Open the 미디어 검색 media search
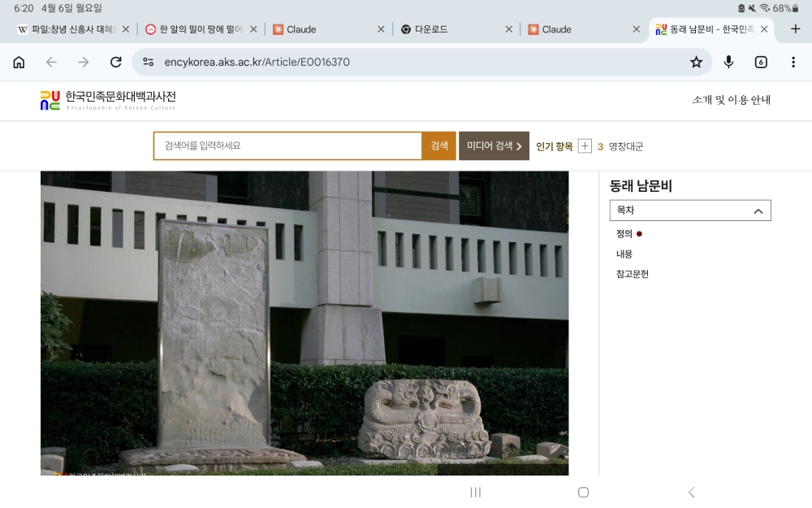This screenshot has width=812, height=508. (x=494, y=146)
